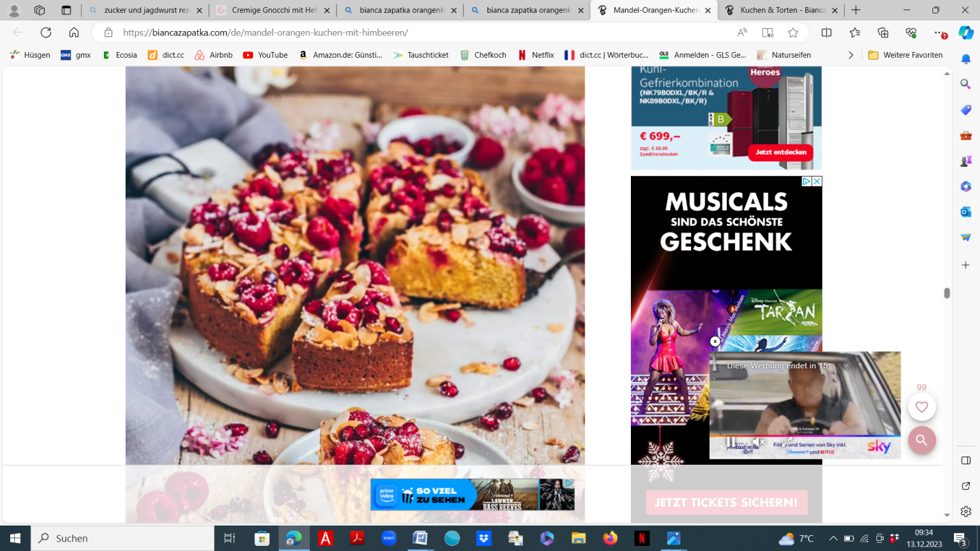
Task: Switch to the Kuchen & Torten tab
Action: click(x=781, y=10)
